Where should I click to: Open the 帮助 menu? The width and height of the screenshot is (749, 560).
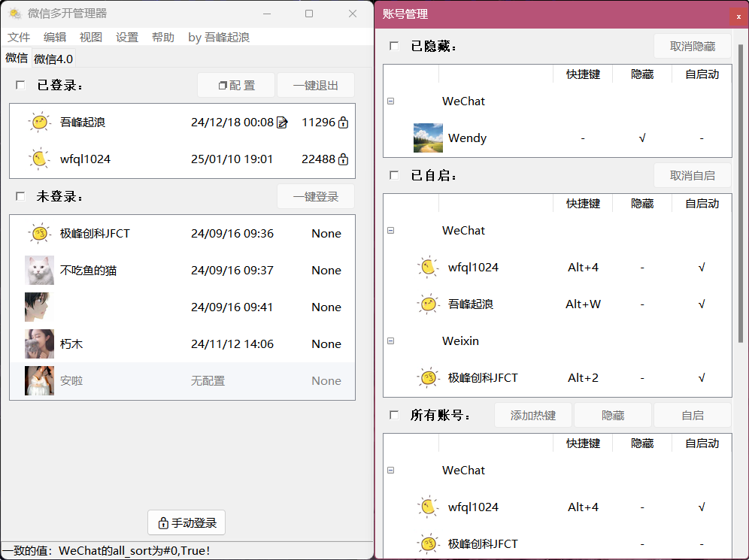click(x=163, y=38)
